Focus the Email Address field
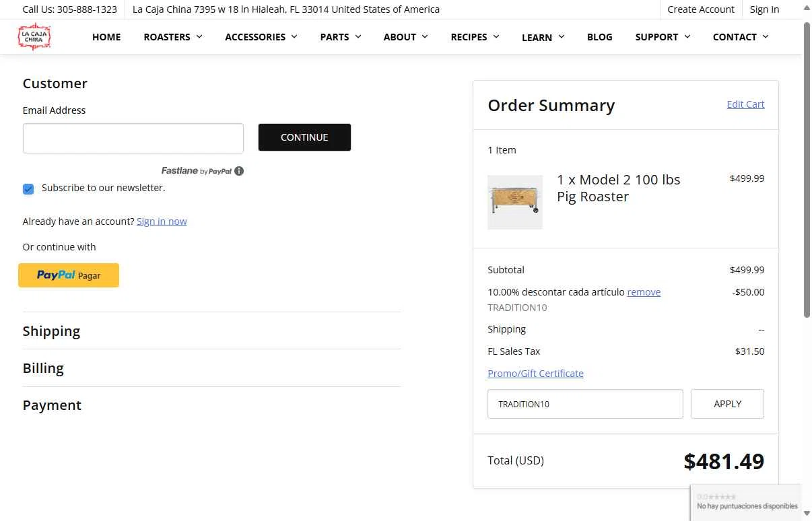The image size is (812, 521). [x=133, y=138]
